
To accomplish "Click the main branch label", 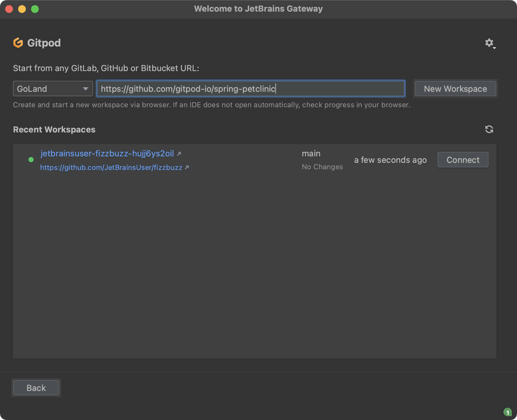I will click(x=311, y=153).
